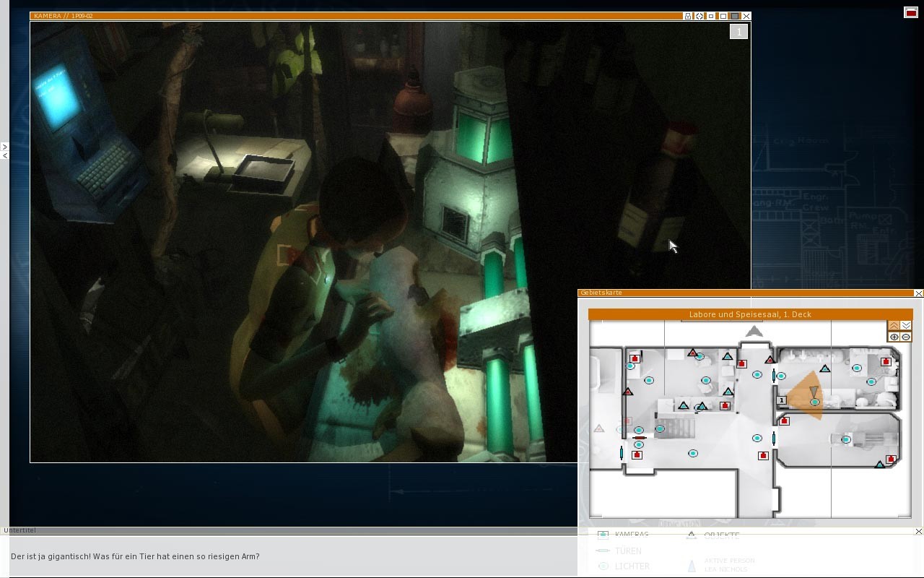The width and height of the screenshot is (924, 578).
Task: Click the crosshair target icon in camera bar
Action: 699,16
